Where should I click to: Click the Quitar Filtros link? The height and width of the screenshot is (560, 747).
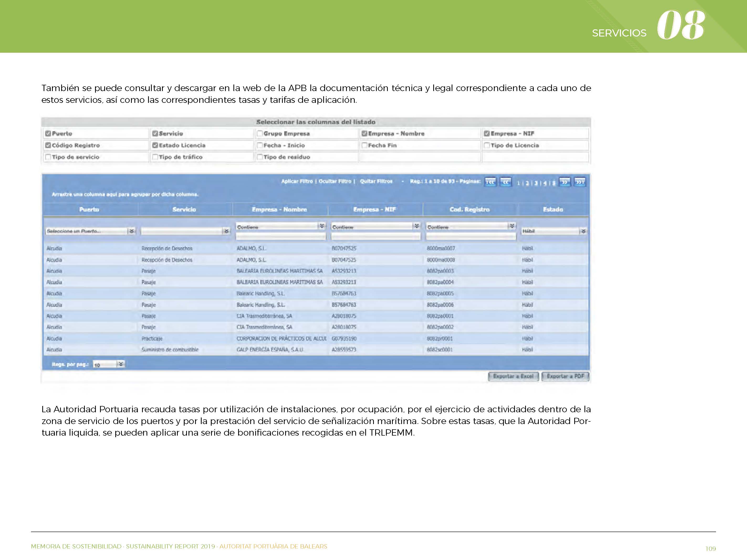tap(376, 181)
